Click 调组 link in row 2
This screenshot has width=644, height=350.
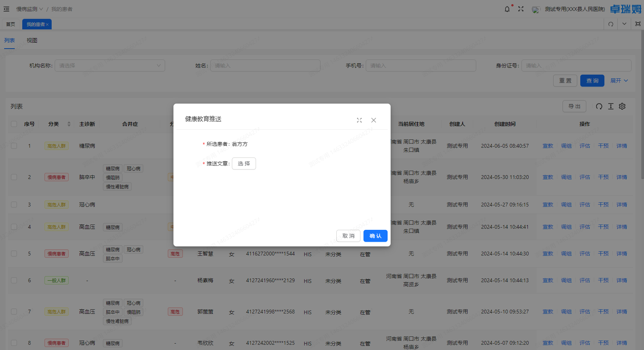pos(566,177)
